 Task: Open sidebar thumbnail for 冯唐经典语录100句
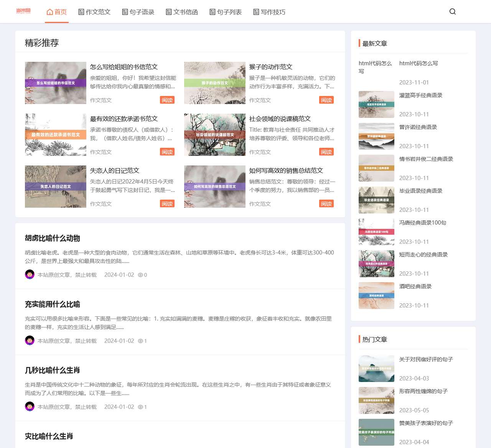pyautogui.click(x=376, y=232)
